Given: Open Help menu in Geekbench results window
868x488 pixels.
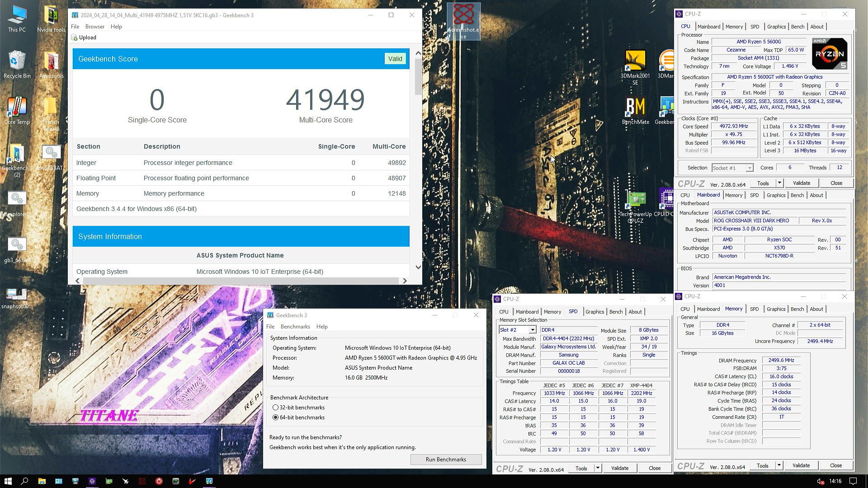Looking at the screenshot, I should click(x=116, y=27).
